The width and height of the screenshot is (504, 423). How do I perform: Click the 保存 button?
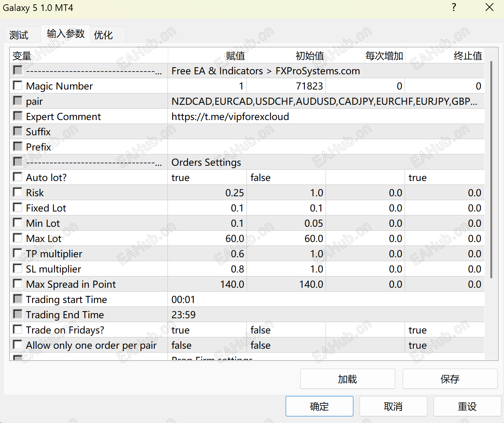click(450, 379)
